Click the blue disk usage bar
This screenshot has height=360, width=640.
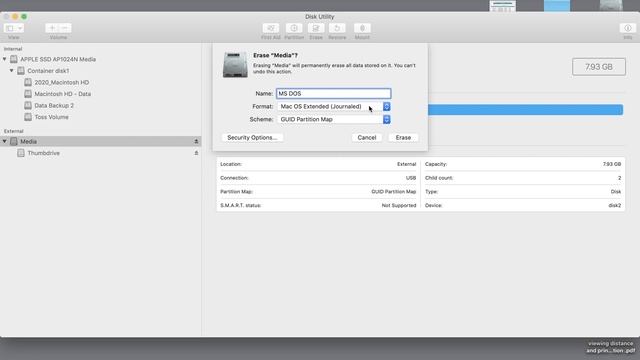click(x=525, y=110)
